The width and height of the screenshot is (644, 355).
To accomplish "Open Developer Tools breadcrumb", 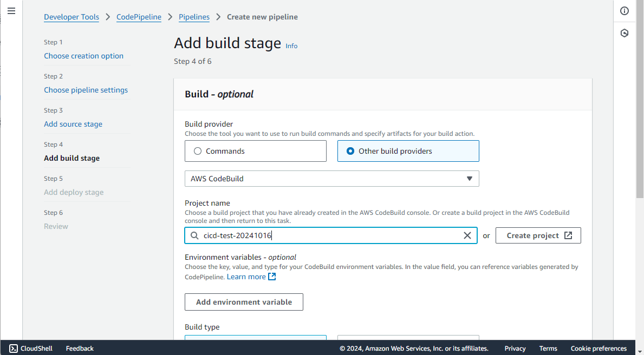I will pos(71,17).
